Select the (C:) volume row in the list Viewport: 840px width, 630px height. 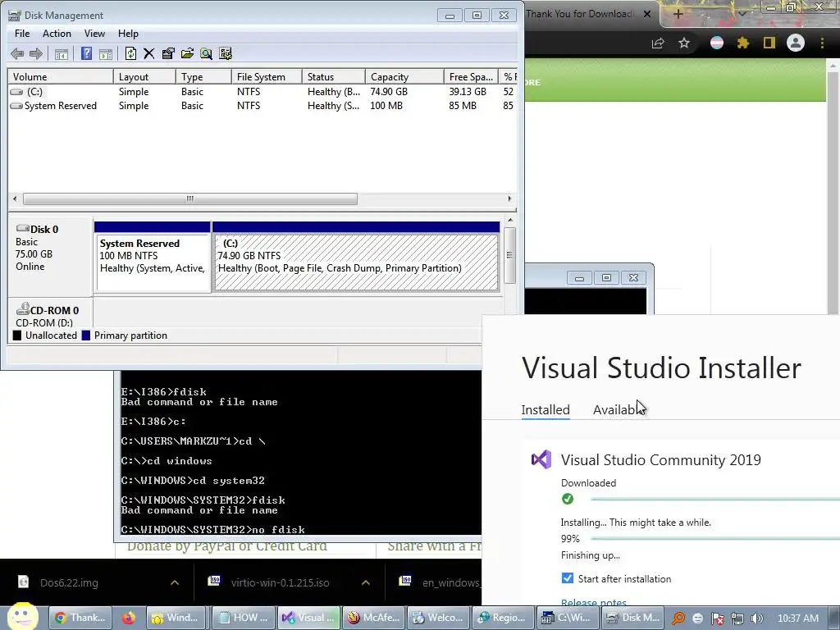coord(262,92)
